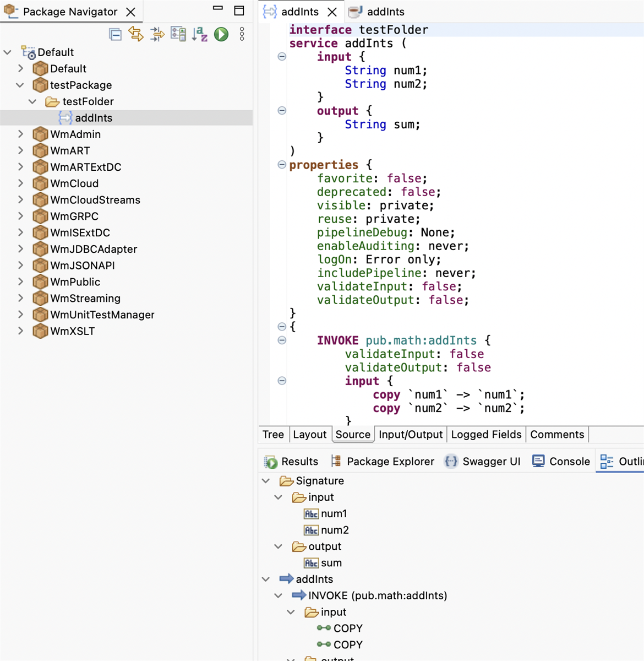Click the server list icon in navigator toolbar
This screenshot has width=644, height=661.
(x=178, y=34)
